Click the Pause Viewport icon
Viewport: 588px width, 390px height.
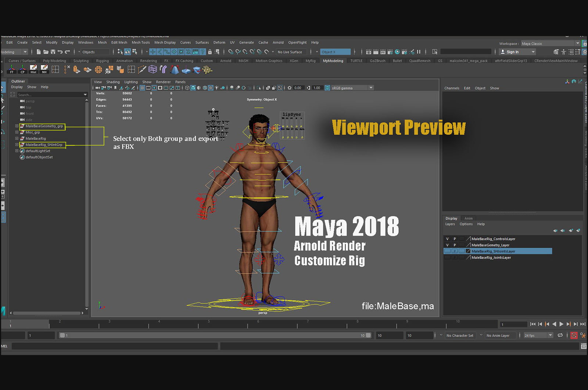tap(419, 52)
